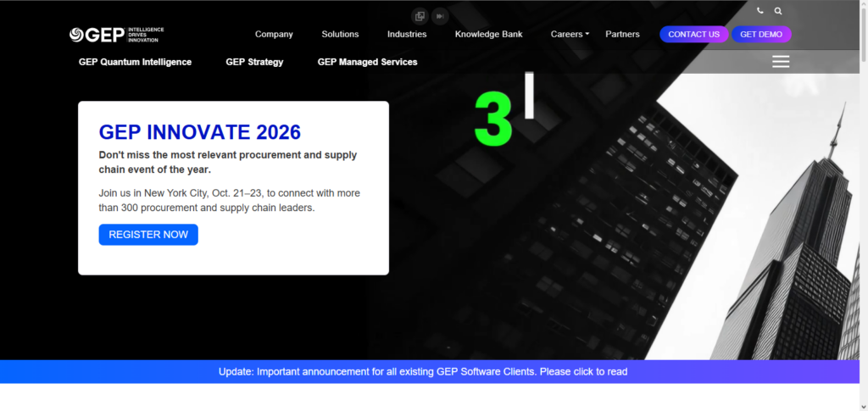Select GEP Quantum Intelligence tab
Image resolution: width=868 pixels, height=411 pixels.
coord(135,62)
